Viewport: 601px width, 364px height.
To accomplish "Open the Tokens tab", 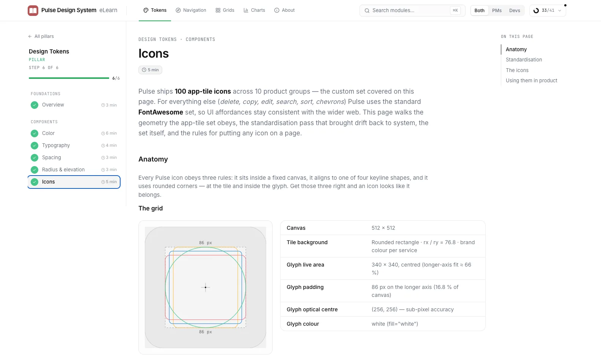I will tap(155, 10).
